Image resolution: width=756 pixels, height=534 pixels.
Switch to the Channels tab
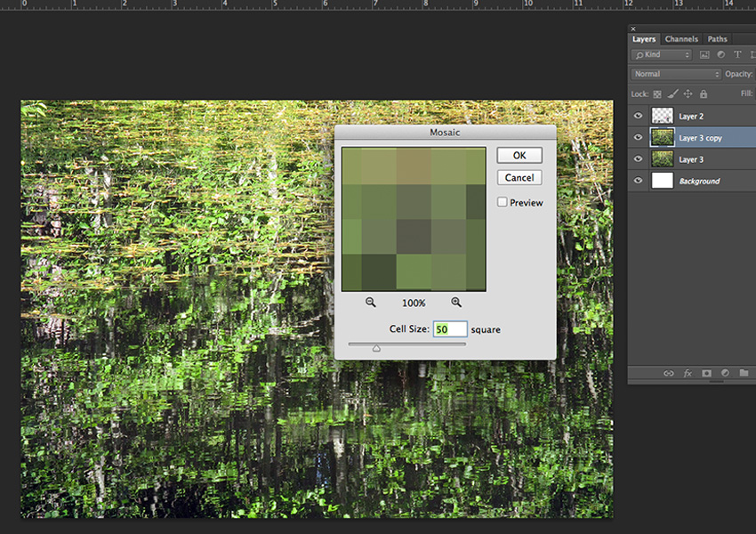pyautogui.click(x=681, y=39)
